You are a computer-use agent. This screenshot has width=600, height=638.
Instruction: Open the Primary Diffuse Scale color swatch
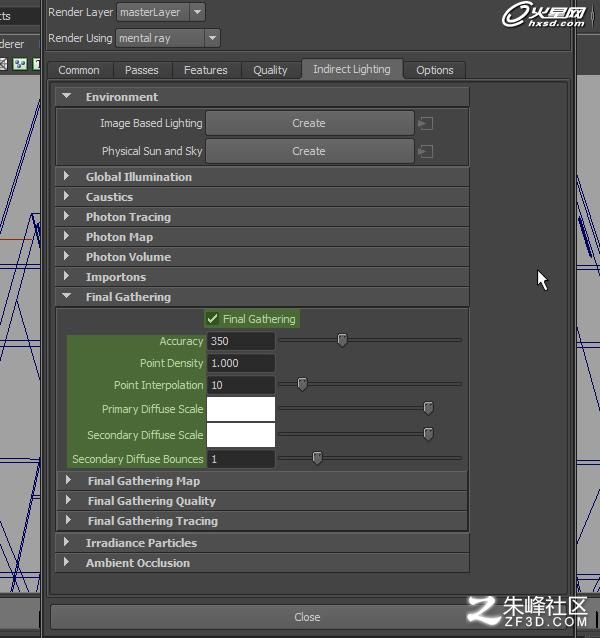coord(241,409)
